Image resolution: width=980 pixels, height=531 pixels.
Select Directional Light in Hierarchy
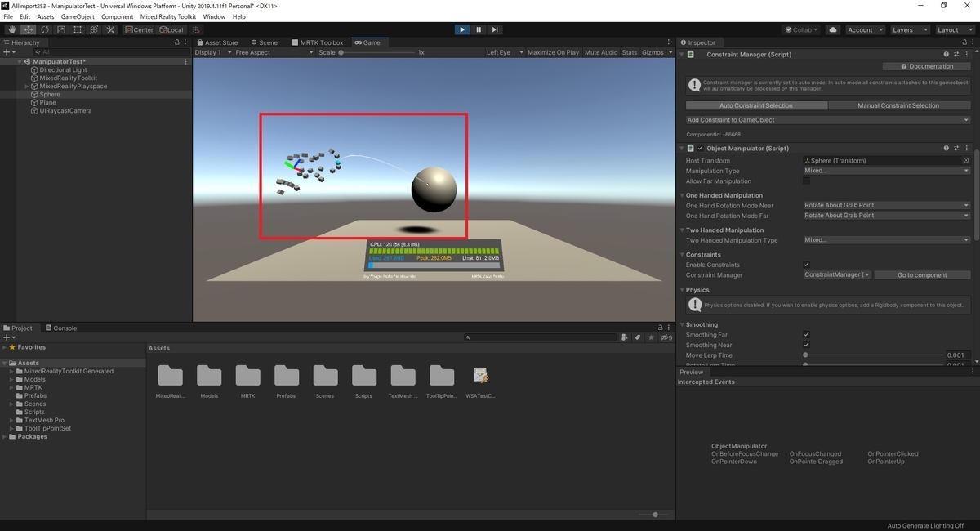tap(63, 69)
